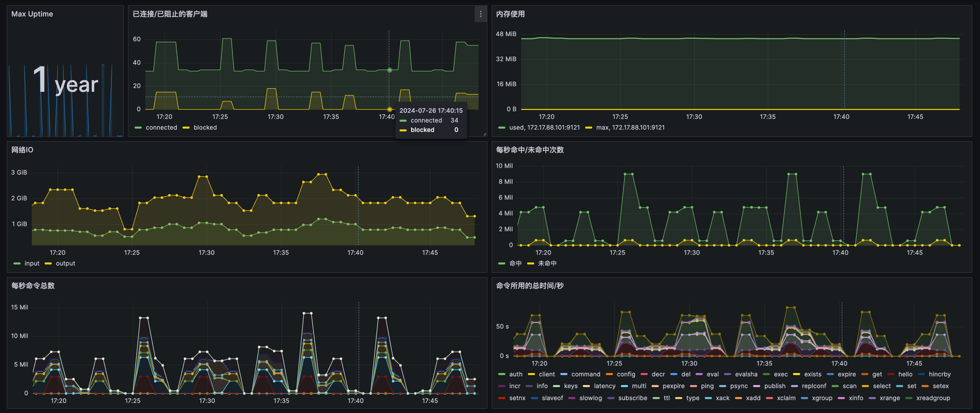Screen dimensions: 980x413
Task: Open the 命令所用的总时间/秒 panel title menu
Action: pyautogui.click(x=530, y=286)
